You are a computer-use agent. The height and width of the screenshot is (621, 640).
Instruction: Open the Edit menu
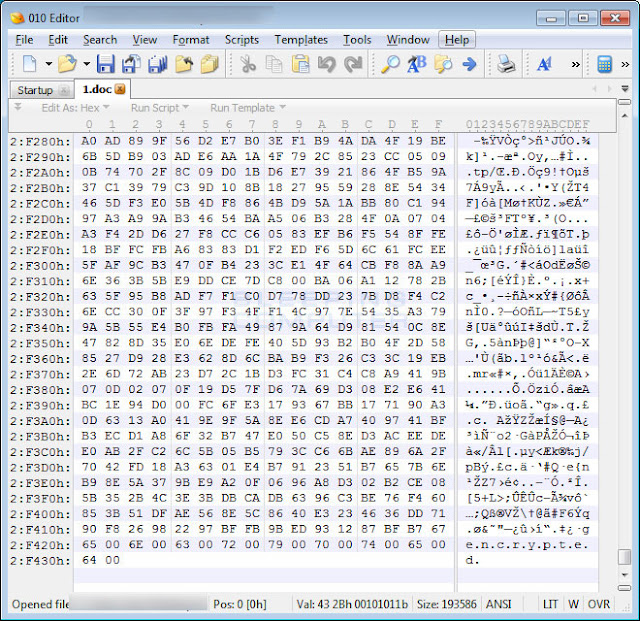(58, 40)
